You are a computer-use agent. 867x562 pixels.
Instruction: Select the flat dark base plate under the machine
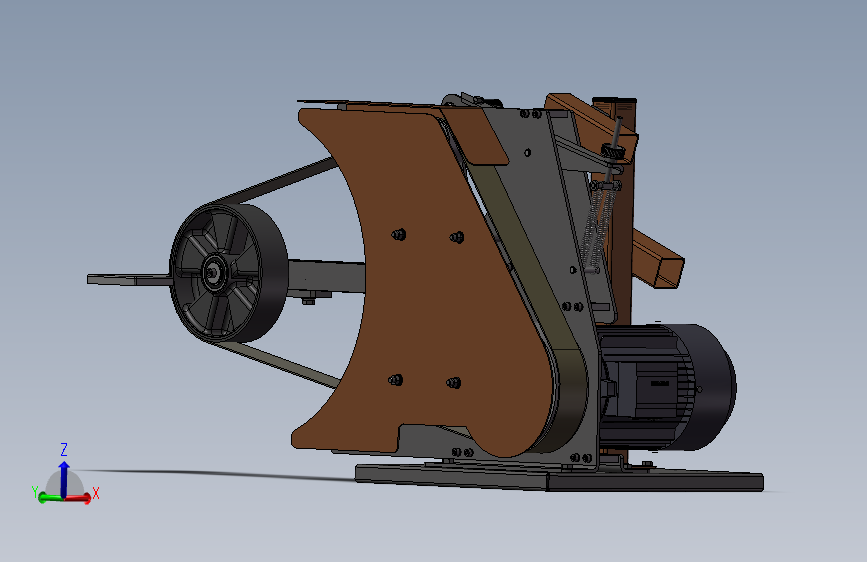(559, 477)
